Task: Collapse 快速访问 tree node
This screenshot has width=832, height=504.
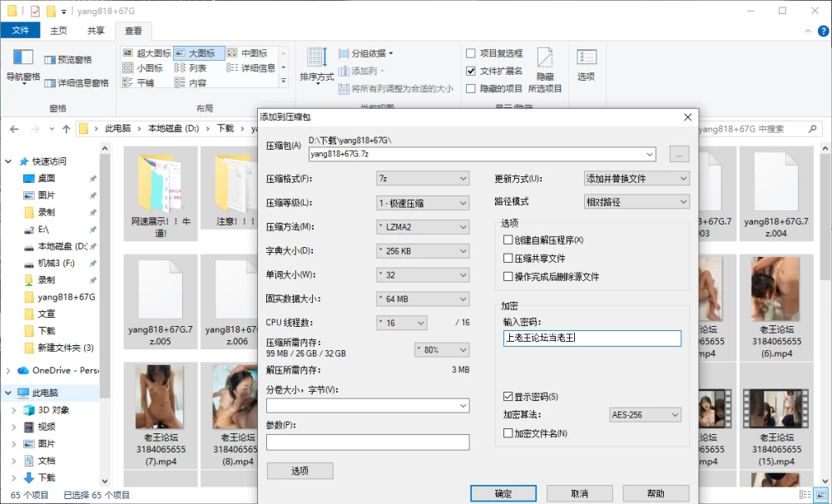Action: [8, 161]
